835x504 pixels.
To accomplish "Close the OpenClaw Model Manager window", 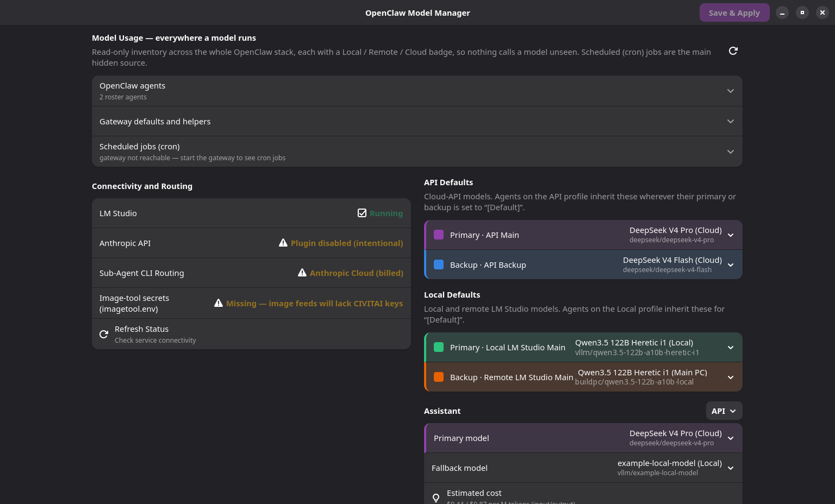I will [822, 12].
